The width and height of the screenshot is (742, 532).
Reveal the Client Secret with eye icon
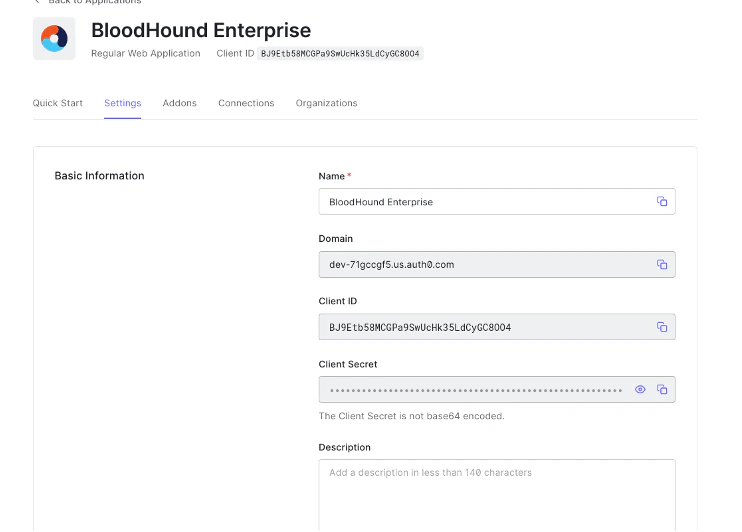[640, 390]
